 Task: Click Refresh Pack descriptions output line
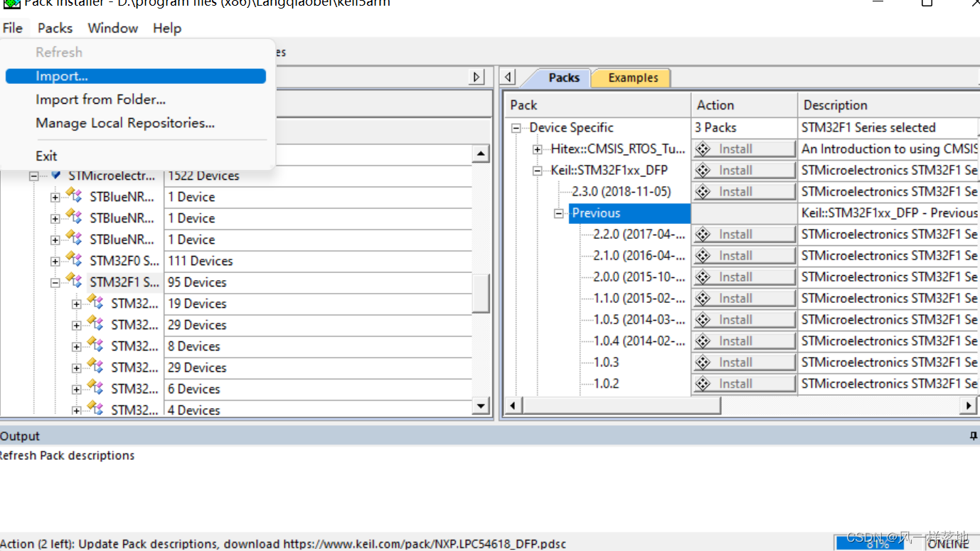tap(68, 455)
